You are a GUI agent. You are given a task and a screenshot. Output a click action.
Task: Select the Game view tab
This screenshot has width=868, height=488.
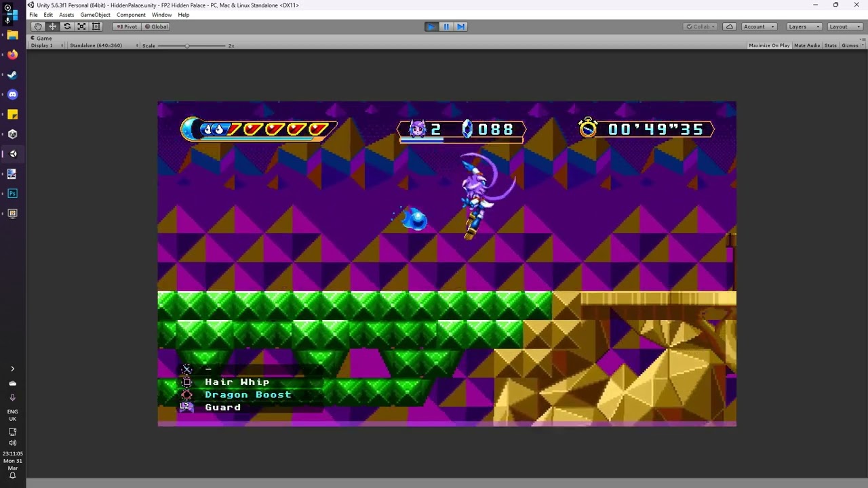[x=41, y=38]
